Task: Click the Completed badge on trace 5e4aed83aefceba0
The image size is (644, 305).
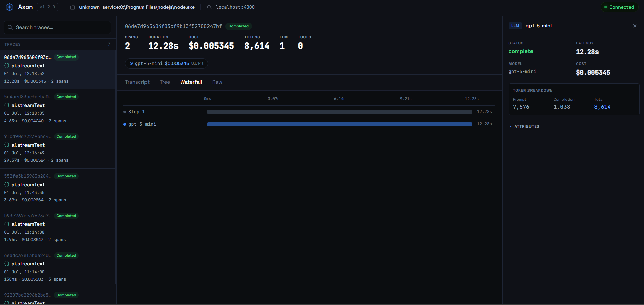Action: [x=66, y=97]
